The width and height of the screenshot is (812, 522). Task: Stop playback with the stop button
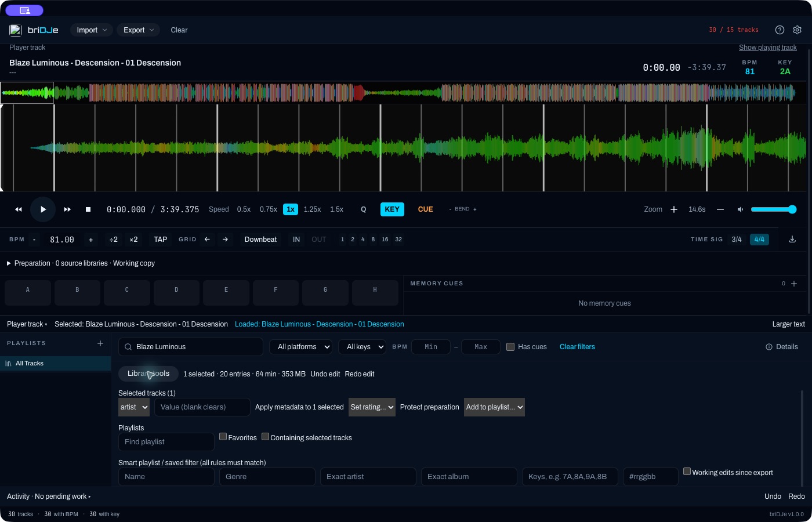88,209
